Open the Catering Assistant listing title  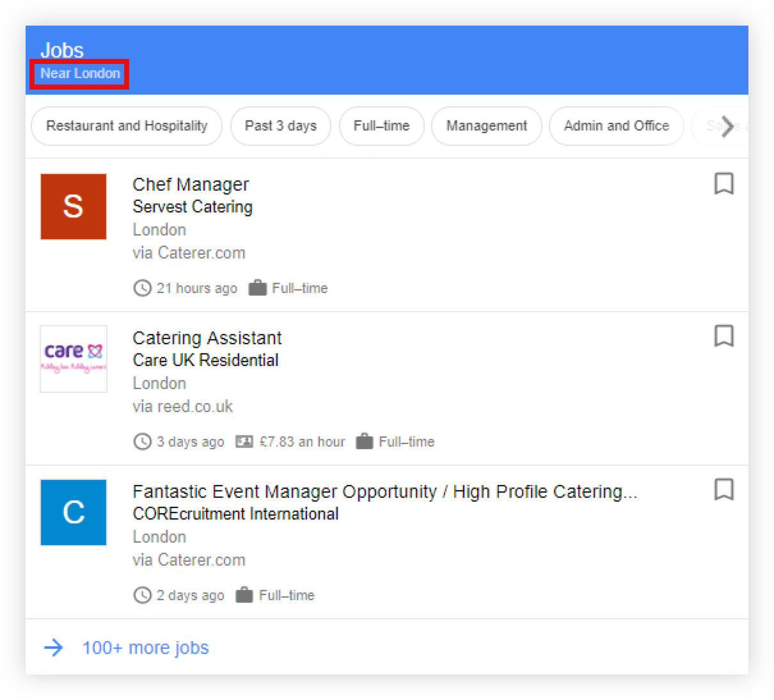[x=207, y=338]
